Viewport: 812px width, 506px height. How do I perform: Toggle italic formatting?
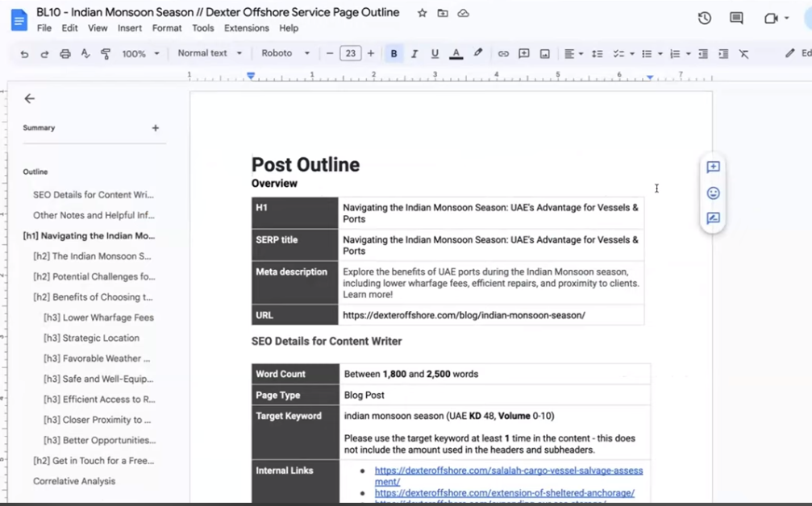(414, 54)
